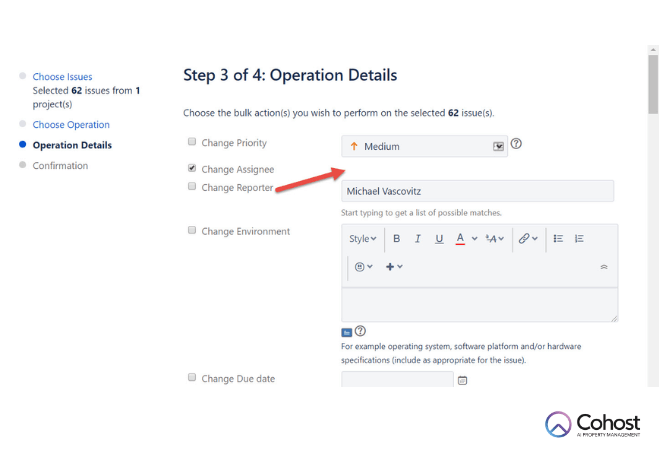Enable the Change Environment checkbox
The height and width of the screenshot is (450, 659).
click(x=192, y=230)
